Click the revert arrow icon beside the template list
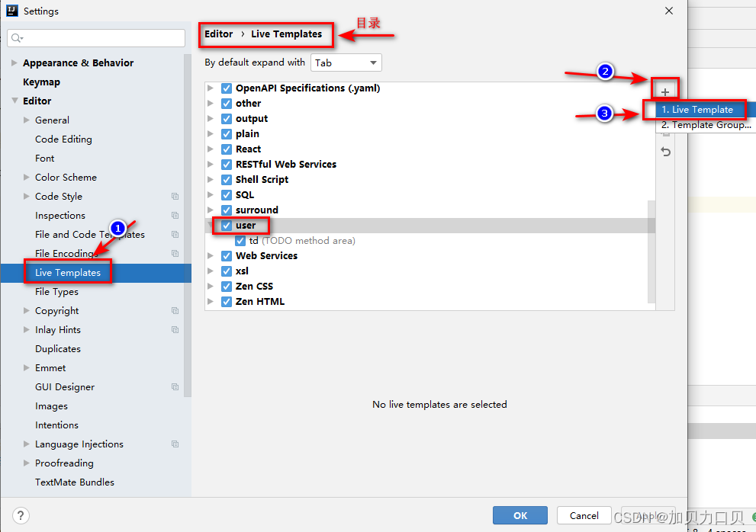 click(666, 152)
